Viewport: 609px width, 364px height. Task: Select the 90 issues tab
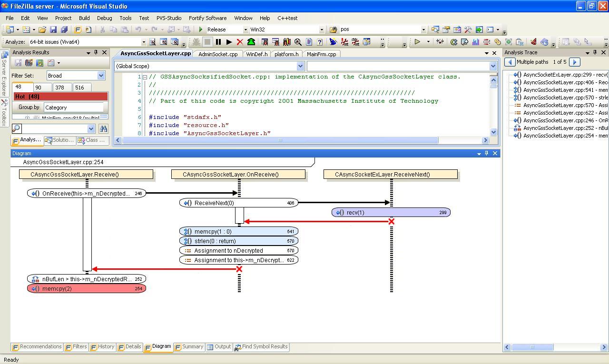coord(43,88)
